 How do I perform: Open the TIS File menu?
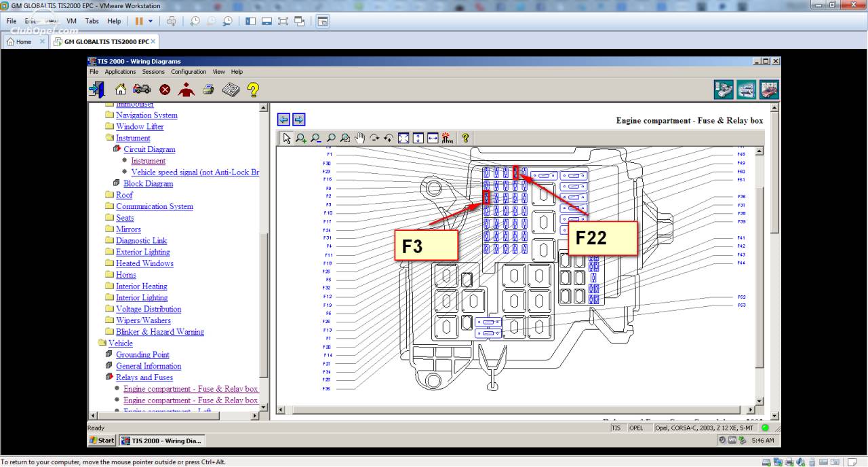pyautogui.click(x=94, y=71)
